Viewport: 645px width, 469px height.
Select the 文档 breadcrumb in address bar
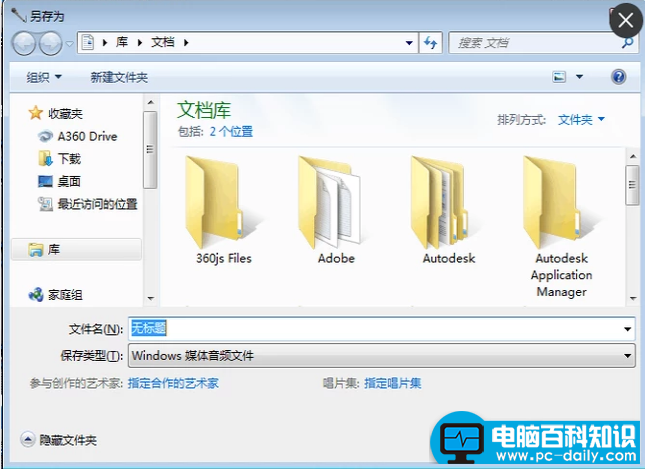(162, 42)
